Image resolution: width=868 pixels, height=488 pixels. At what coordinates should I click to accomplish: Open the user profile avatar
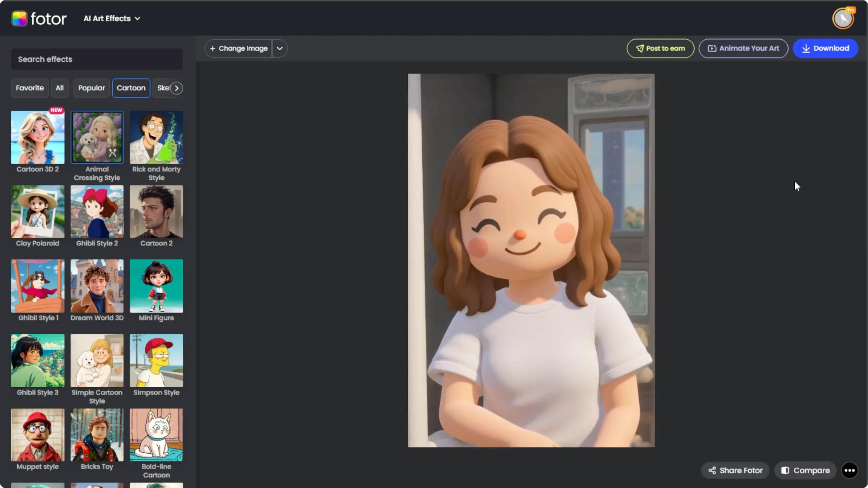pyautogui.click(x=843, y=18)
